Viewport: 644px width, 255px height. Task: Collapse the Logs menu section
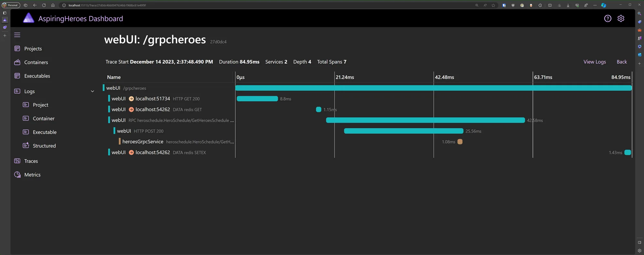[92, 91]
